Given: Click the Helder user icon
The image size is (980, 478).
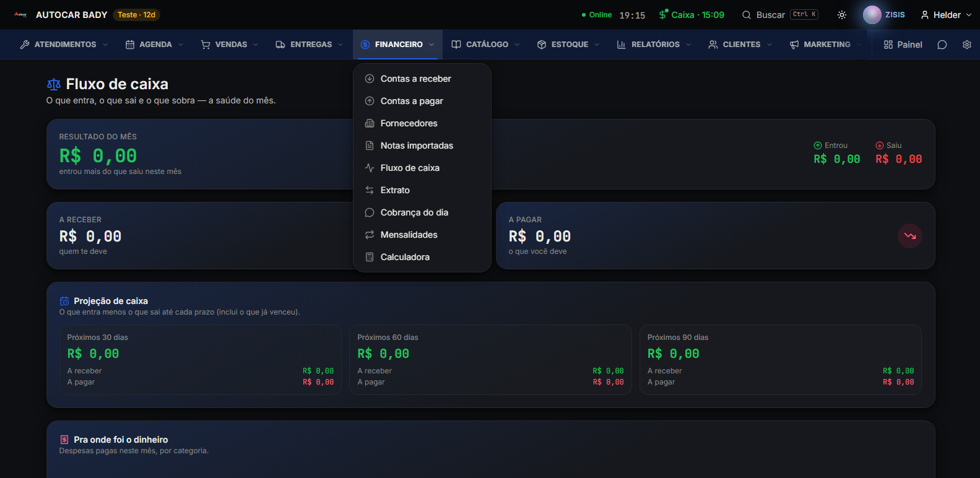Looking at the screenshot, I should pyautogui.click(x=924, y=15).
